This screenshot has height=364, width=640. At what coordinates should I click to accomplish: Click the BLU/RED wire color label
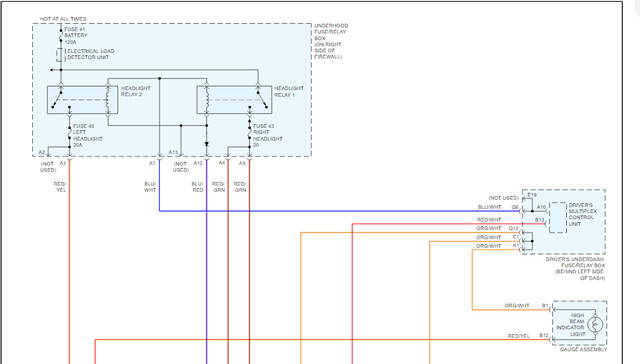(197, 187)
